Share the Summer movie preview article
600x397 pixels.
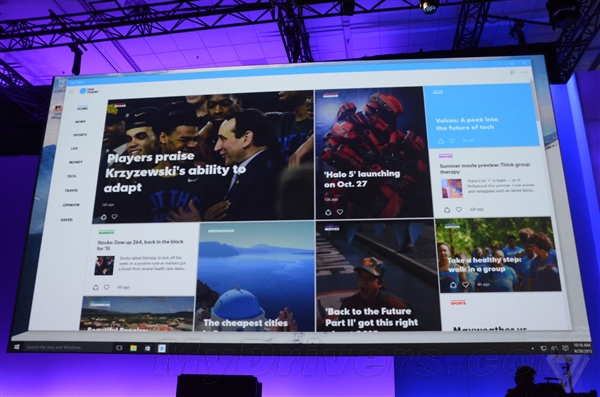[447, 209]
